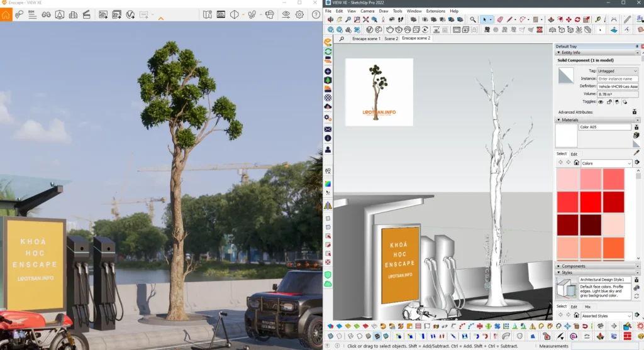Click the scene search magnifier beside tabs

(341, 38)
